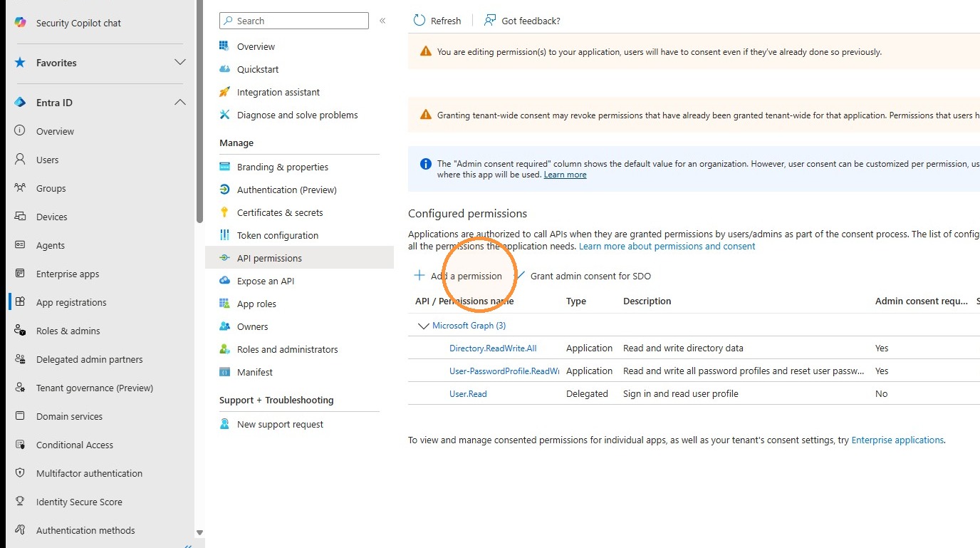Screen dimensions: 980x548
Task: Collapse the app menu with the double chevron
Action: 382,21
